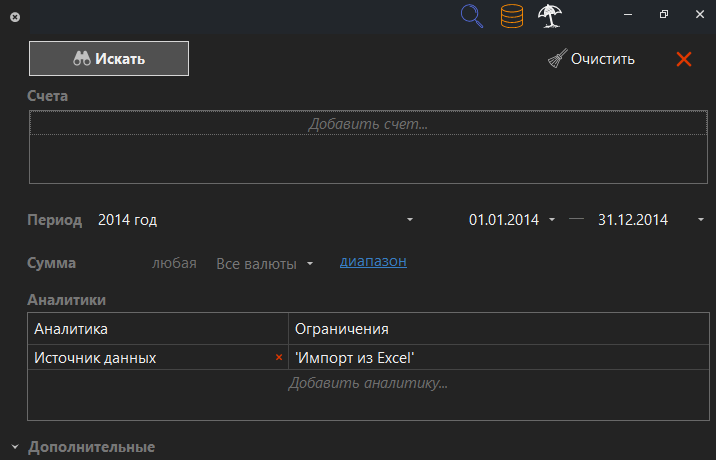The width and height of the screenshot is (716, 460).
Task: Remove Источник данных analytics with red x
Action: [279, 357]
